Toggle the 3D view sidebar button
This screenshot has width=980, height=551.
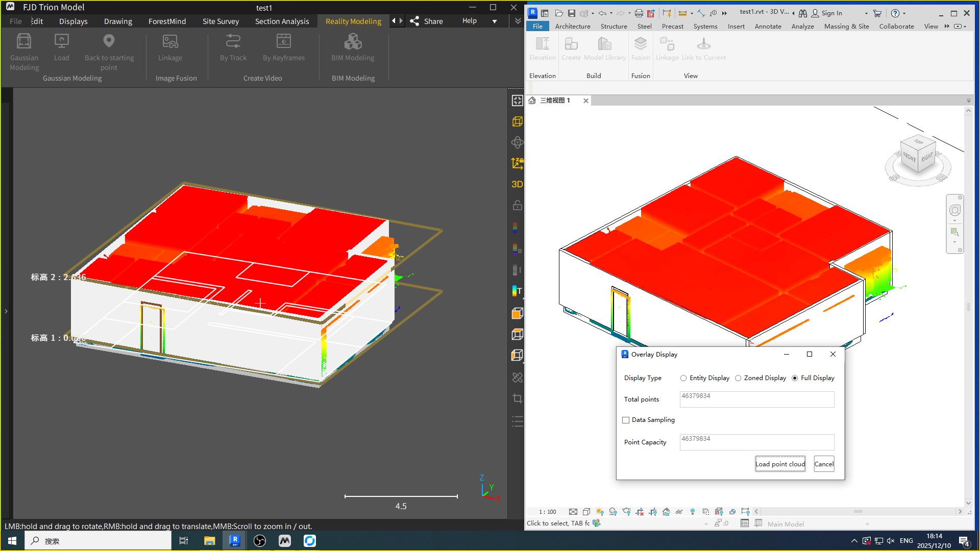(x=517, y=184)
